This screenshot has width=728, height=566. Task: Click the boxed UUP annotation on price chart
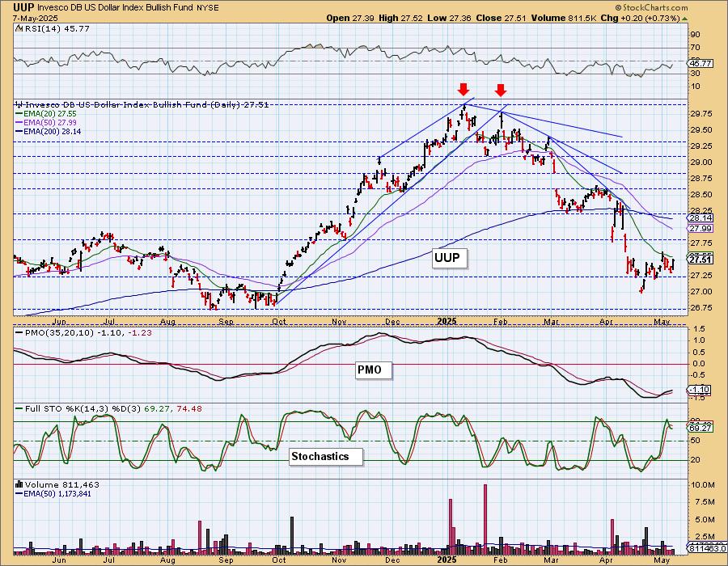pyautogui.click(x=448, y=257)
